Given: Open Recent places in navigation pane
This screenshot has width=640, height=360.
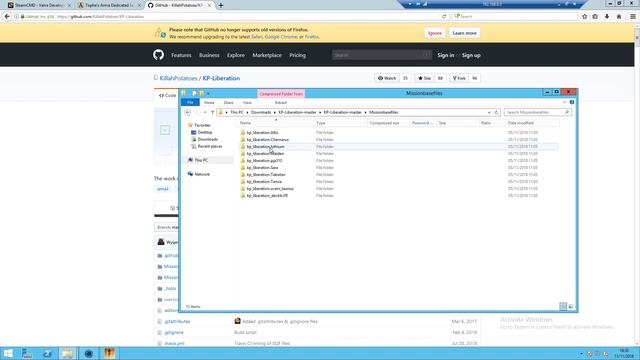Looking at the screenshot, I should (x=210, y=146).
